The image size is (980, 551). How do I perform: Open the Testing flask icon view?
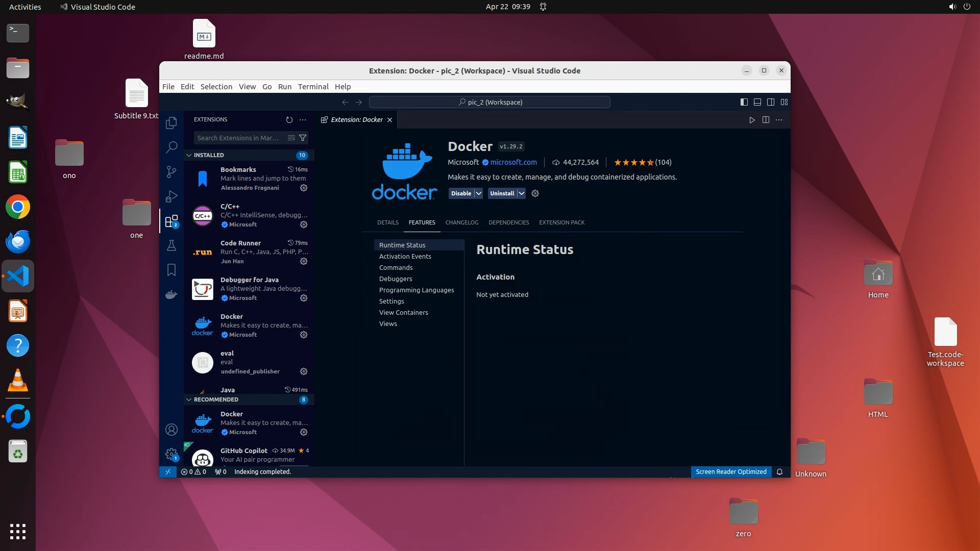coord(171,245)
